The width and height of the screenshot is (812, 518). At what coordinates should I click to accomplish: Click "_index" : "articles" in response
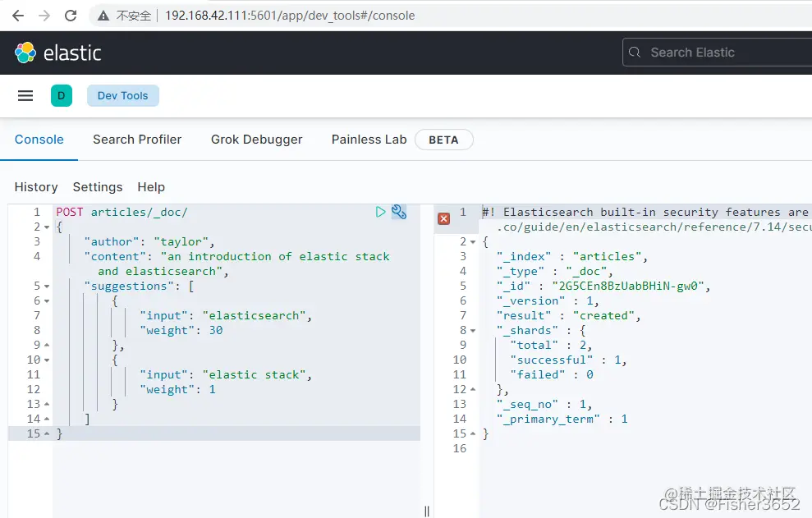coord(571,256)
